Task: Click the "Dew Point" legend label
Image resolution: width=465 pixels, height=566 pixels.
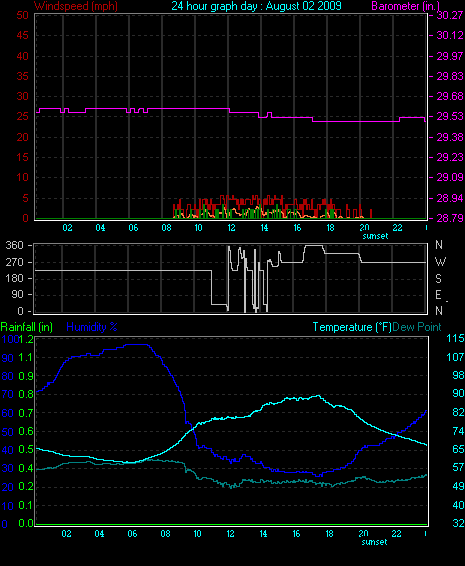Action: pos(417,327)
